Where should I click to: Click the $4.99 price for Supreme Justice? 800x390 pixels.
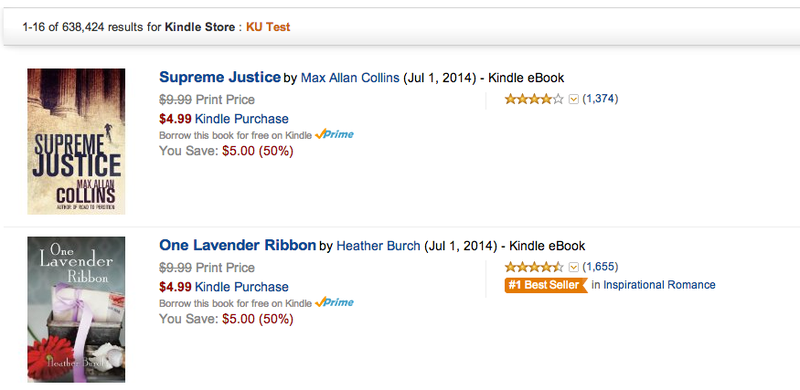[175, 119]
